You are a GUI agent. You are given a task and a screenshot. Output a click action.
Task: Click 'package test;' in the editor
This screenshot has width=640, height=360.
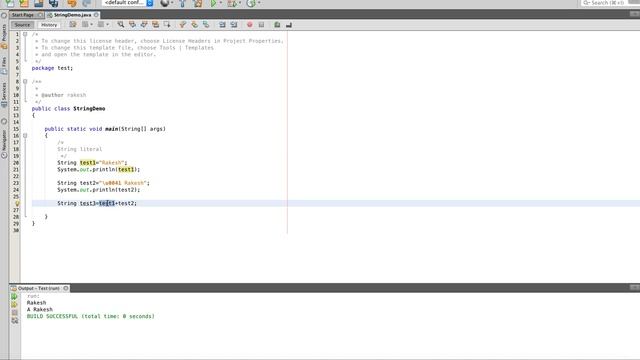coord(52,68)
